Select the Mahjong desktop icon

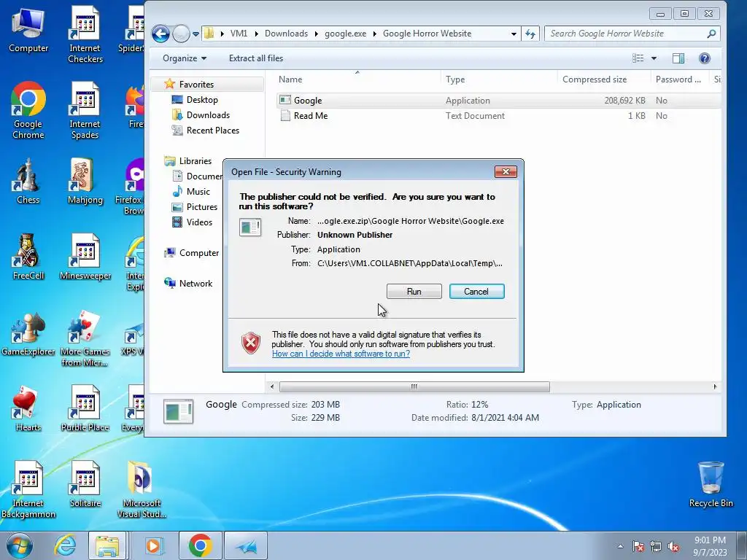click(85, 182)
